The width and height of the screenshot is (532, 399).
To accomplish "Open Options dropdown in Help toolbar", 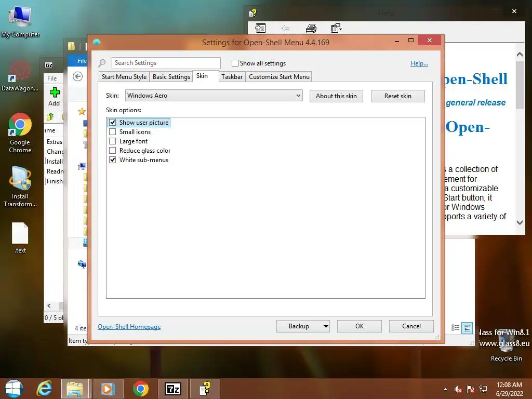I will click(x=336, y=29).
